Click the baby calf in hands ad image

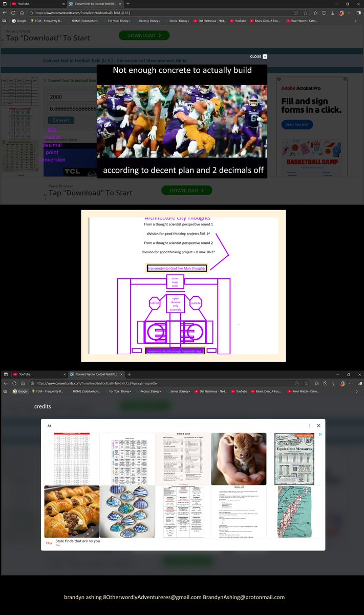pos(239,459)
